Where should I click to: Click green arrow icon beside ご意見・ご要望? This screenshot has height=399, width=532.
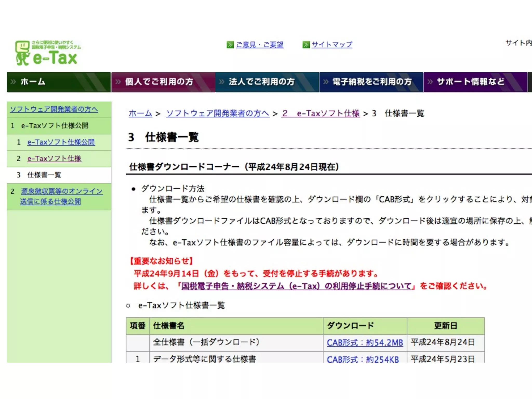click(230, 45)
